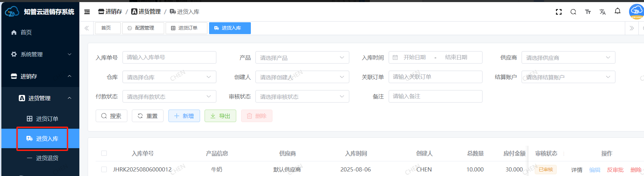The width and height of the screenshot is (644, 176).
Task: Switch to the 进货订单 tab
Action: pos(186,28)
